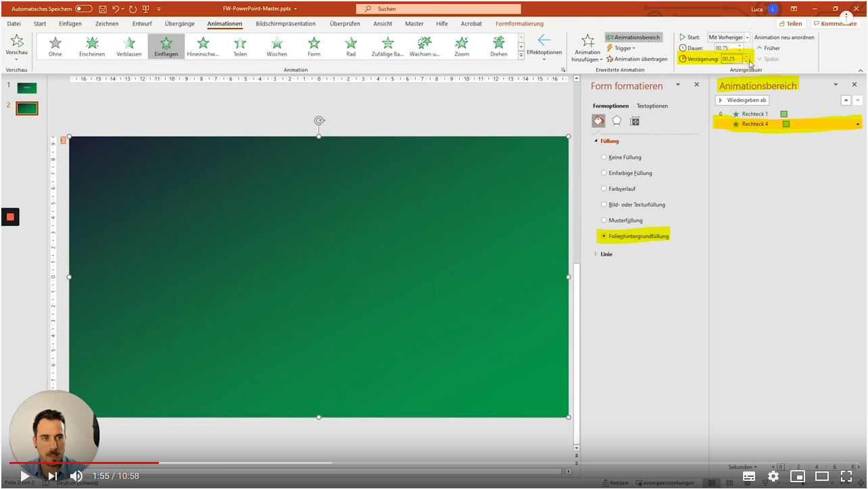Open Rechteck 4 animation dropdown arrow
Screen dimensions: 868x489
coord(858,124)
